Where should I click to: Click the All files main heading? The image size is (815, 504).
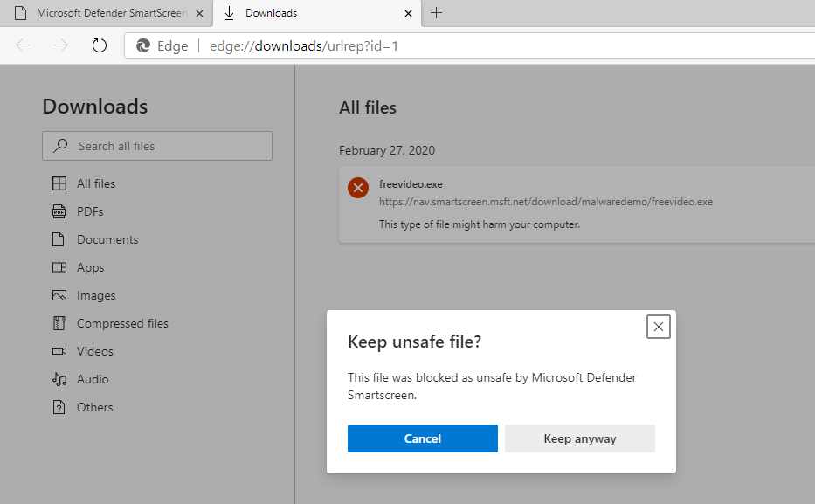click(x=368, y=107)
